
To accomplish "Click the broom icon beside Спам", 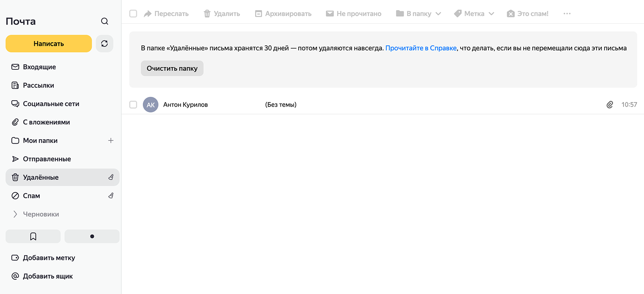I will coord(111,196).
